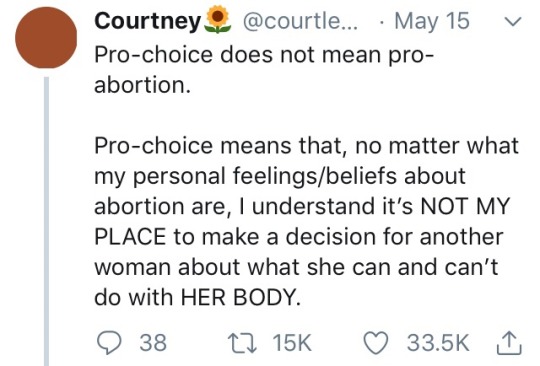Click the reply speech bubble icon

click(x=109, y=343)
